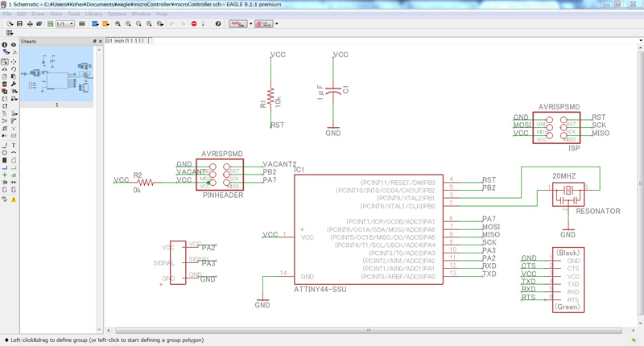Open the View menu
Image resolution: width=644 pixels, height=346 pixels.
pyautogui.click(x=56, y=14)
